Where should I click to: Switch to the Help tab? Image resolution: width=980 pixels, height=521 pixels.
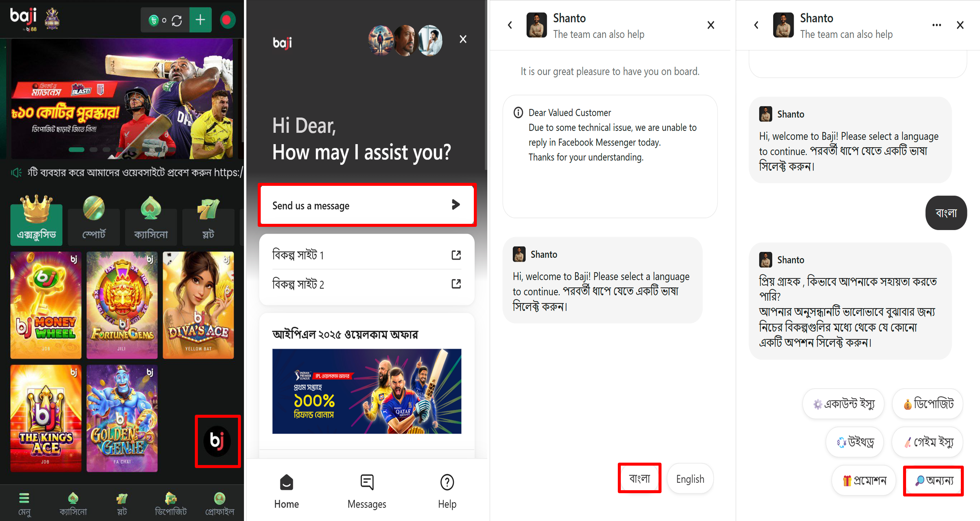pyautogui.click(x=447, y=491)
